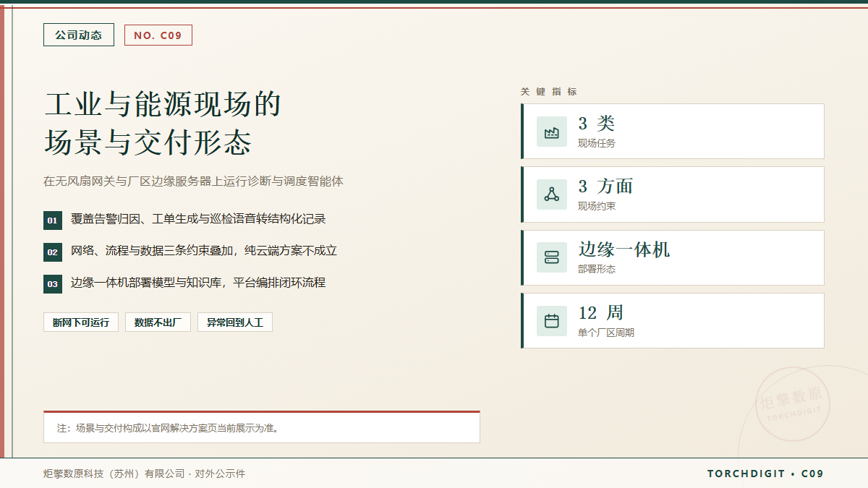Click the 02 number badge
The image size is (868, 488).
click(53, 252)
